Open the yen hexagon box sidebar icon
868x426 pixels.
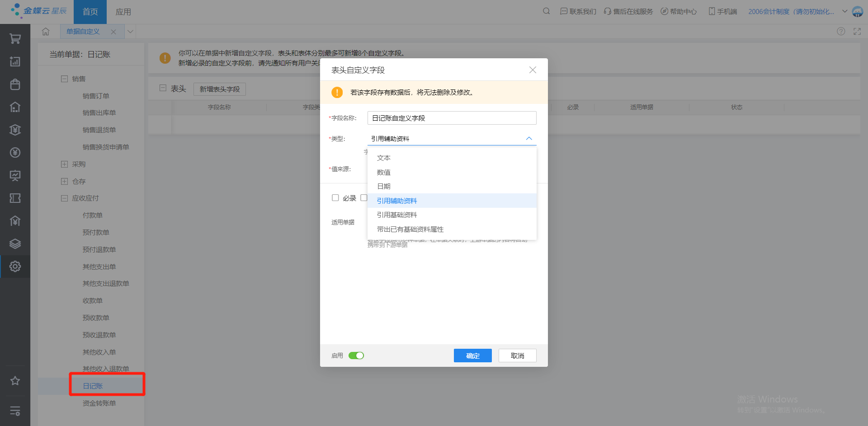point(15,130)
